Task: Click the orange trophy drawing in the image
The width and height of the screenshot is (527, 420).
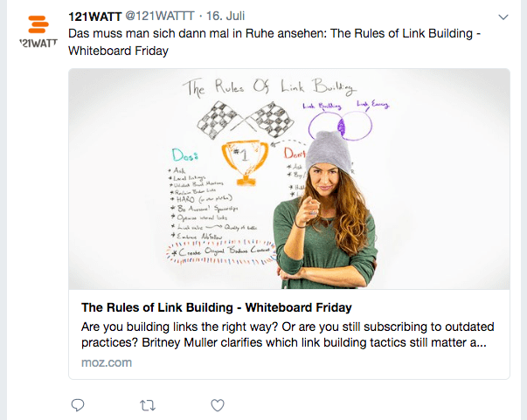Action: coord(246,162)
